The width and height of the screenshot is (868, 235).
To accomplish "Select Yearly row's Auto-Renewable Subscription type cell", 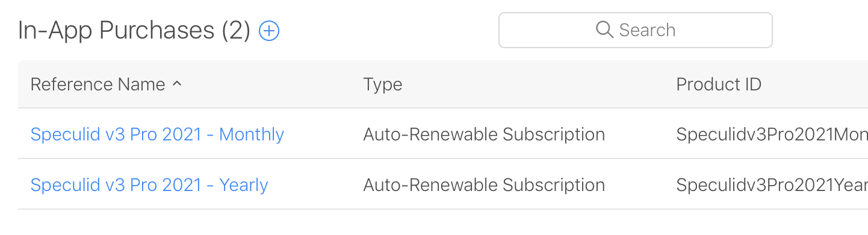I will [484, 185].
